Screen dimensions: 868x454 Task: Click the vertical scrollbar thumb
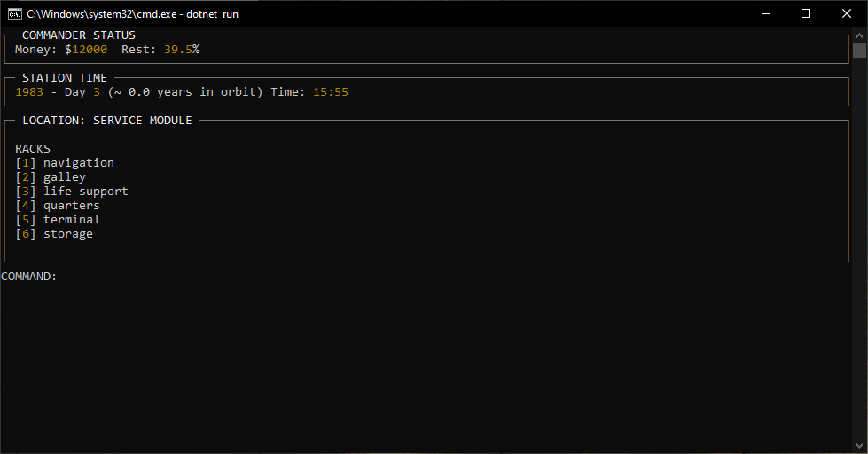click(859, 50)
